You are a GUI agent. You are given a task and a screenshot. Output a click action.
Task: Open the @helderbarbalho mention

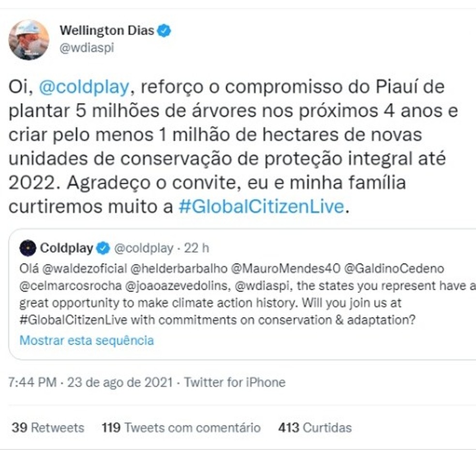pos(179,269)
